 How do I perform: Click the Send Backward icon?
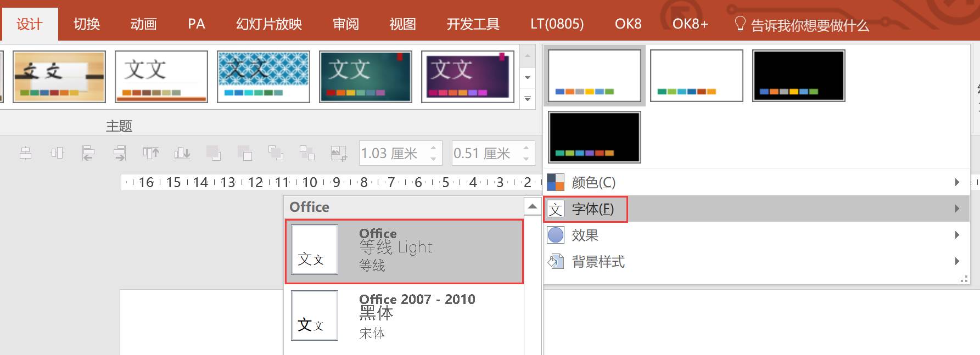click(244, 153)
